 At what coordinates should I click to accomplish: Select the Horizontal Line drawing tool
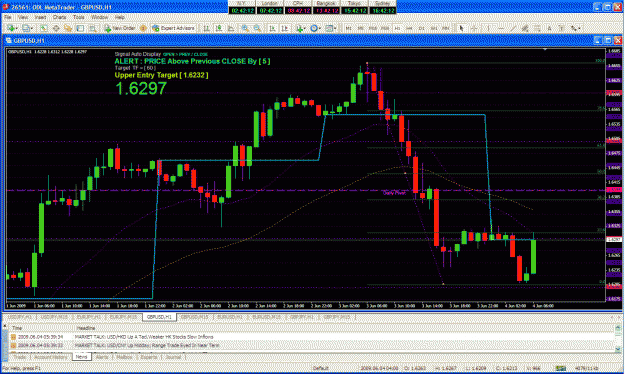click(x=501, y=28)
